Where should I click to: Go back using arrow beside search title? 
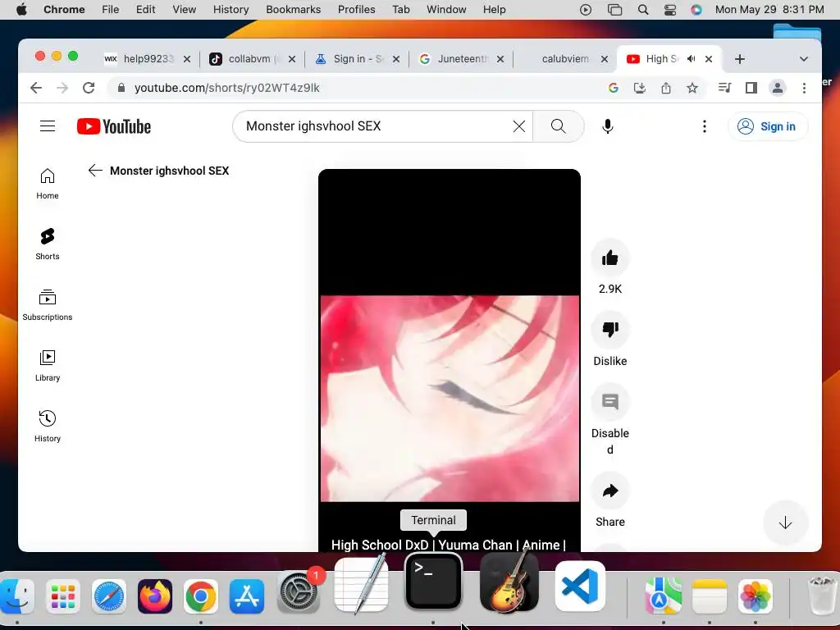pyautogui.click(x=95, y=171)
